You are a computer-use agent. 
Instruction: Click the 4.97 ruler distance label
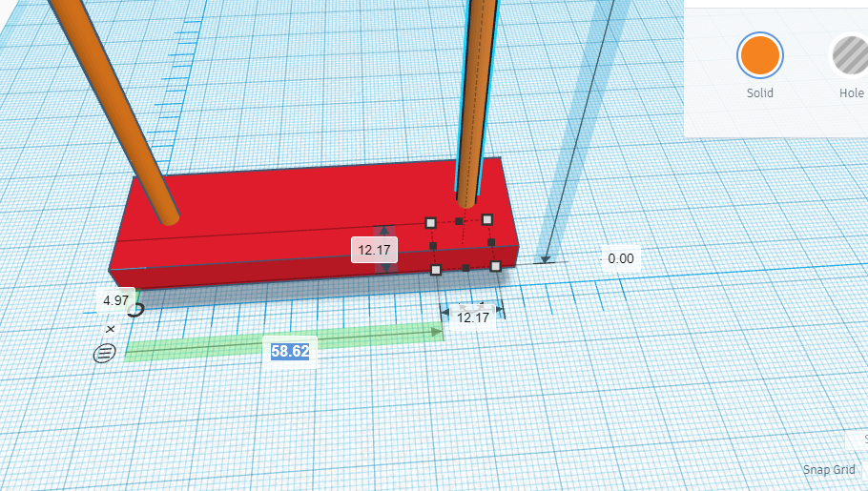point(115,300)
